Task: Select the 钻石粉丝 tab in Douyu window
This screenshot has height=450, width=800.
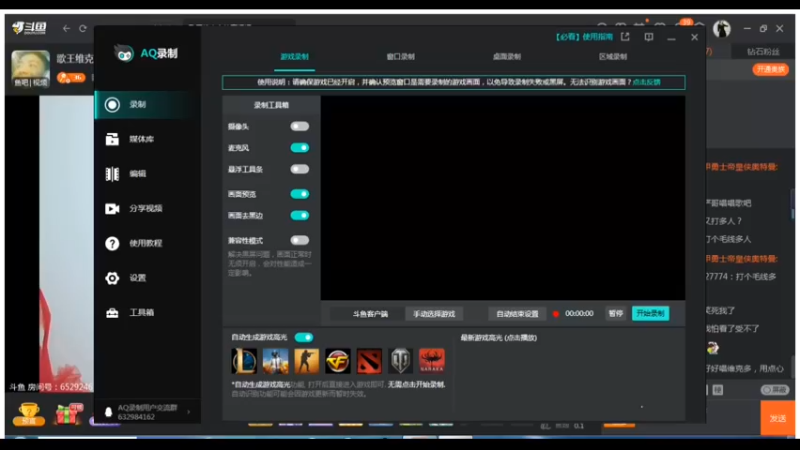Action: pos(763,52)
